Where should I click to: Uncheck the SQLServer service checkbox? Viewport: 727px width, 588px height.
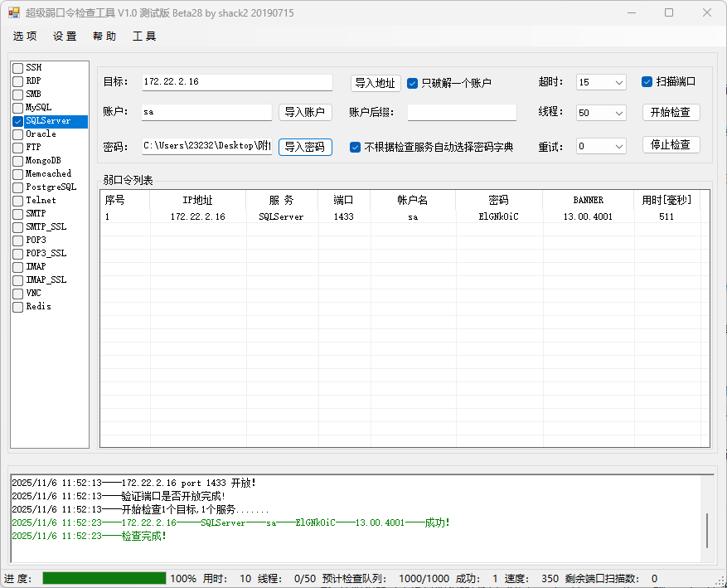coord(18,121)
